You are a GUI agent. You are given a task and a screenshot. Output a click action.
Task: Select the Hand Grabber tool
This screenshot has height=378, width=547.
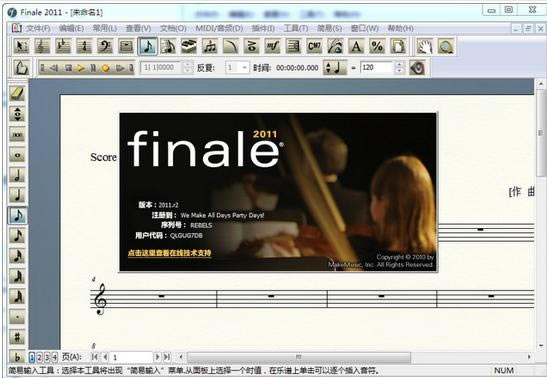click(425, 46)
